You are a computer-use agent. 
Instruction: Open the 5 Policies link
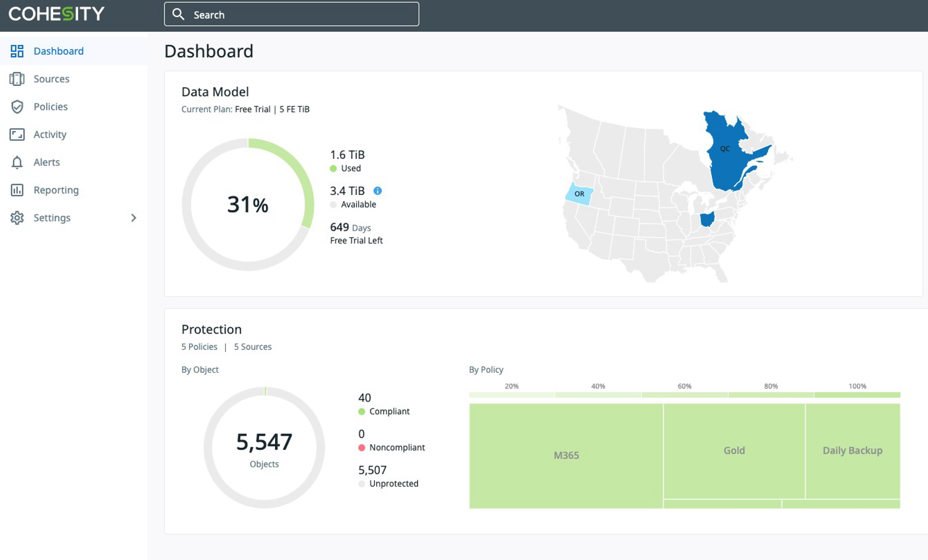tap(199, 347)
